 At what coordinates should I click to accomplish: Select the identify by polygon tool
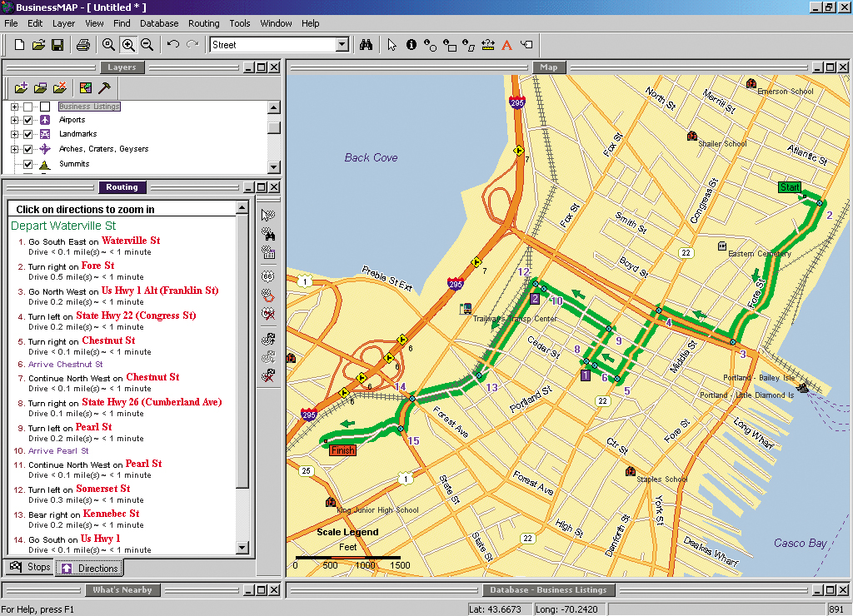pos(468,45)
